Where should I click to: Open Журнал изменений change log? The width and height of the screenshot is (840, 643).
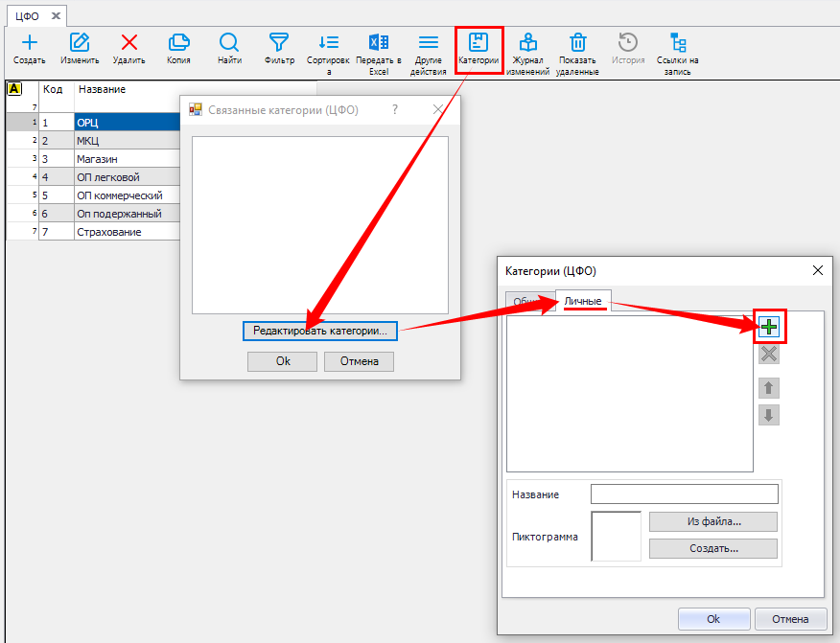tap(527, 43)
